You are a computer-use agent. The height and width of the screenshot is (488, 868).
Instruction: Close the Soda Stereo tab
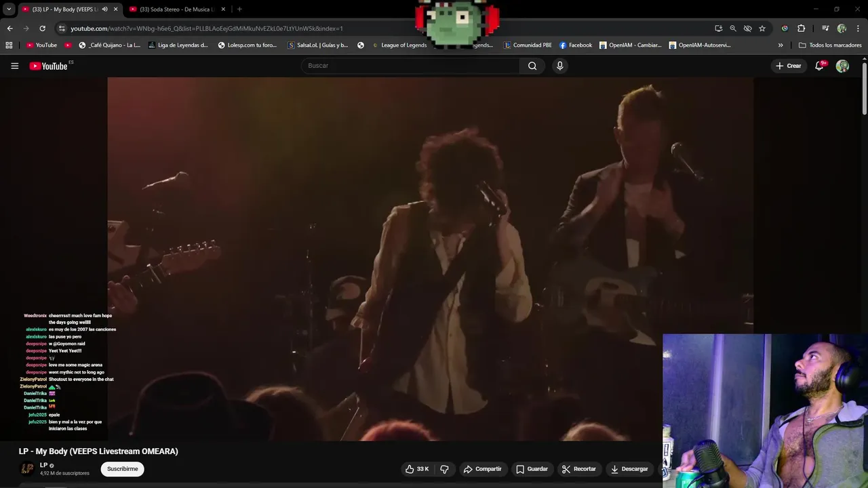pos(223,9)
